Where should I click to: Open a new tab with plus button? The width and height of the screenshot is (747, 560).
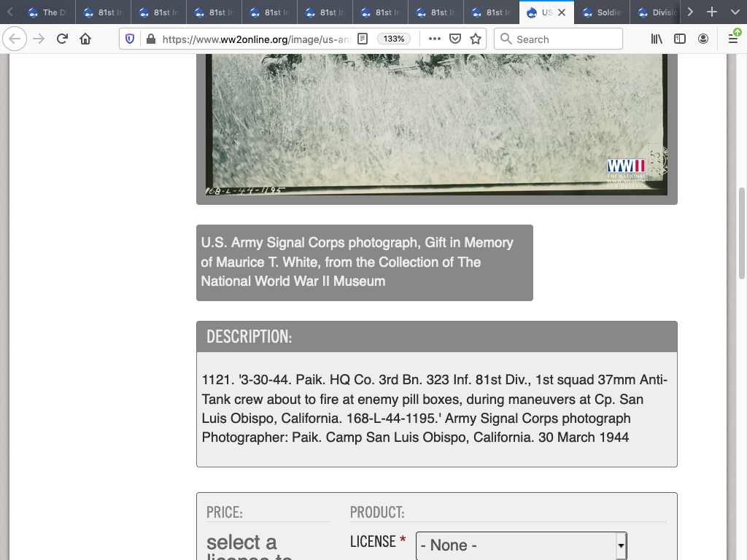[712, 12]
